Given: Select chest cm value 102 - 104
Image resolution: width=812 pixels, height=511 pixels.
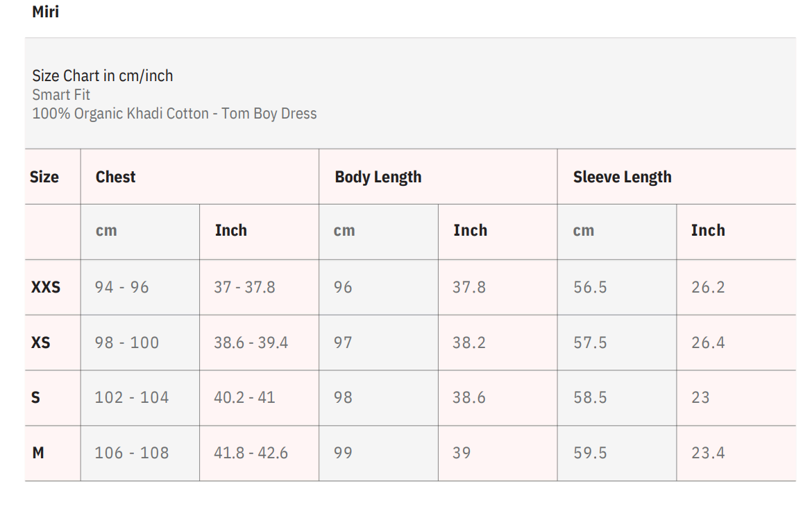Looking at the screenshot, I should click(132, 397).
